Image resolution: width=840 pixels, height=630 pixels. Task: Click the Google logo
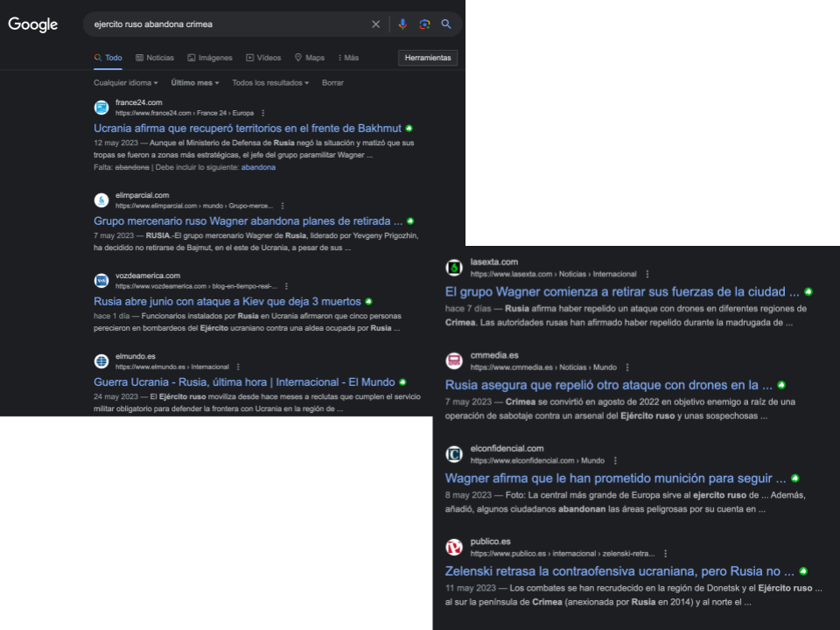pyautogui.click(x=32, y=24)
